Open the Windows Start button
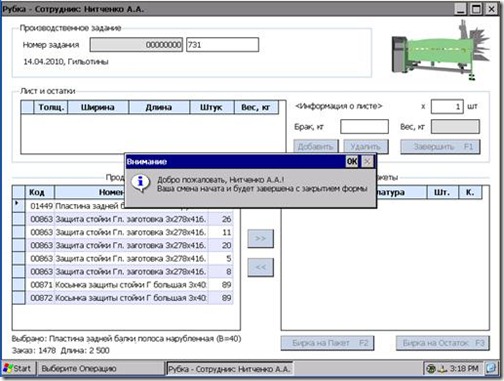This screenshot has width=504, height=381. (x=18, y=368)
